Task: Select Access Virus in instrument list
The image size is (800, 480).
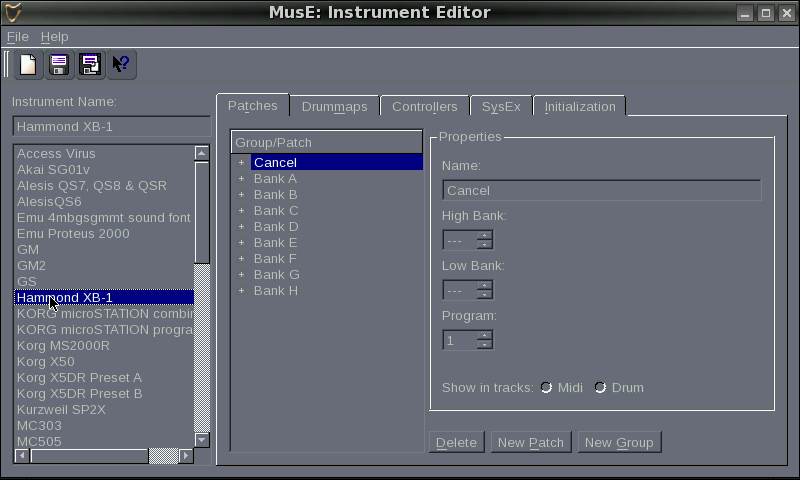Action: tap(104, 154)
